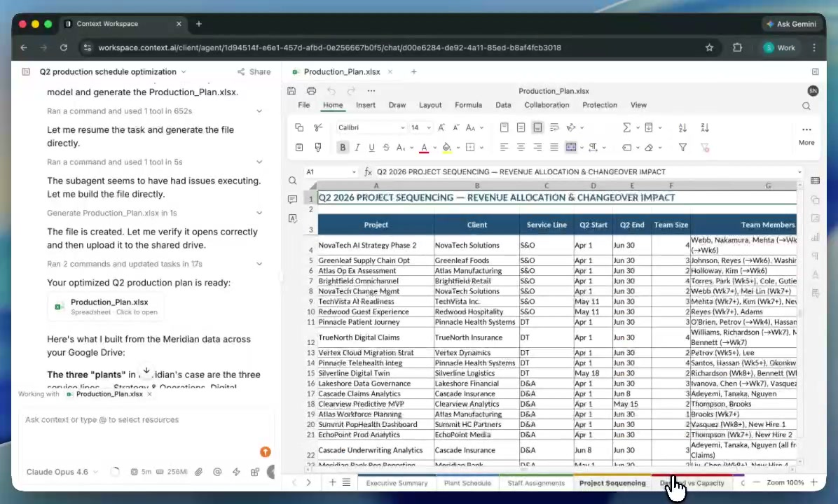
Task: Click the Ask Gemini button
Action: click(791, 24)
